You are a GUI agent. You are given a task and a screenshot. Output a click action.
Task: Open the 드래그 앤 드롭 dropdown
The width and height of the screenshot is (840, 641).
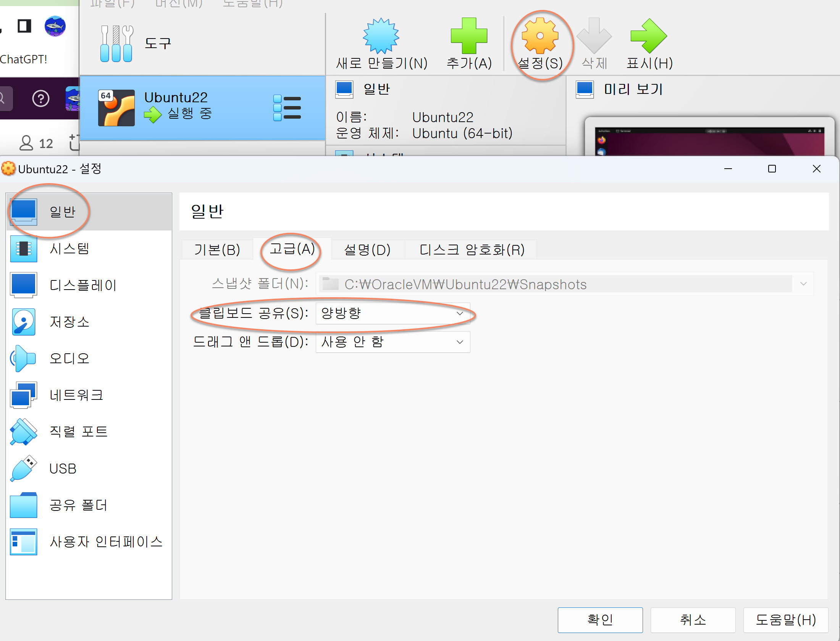[x=393, y=342]
